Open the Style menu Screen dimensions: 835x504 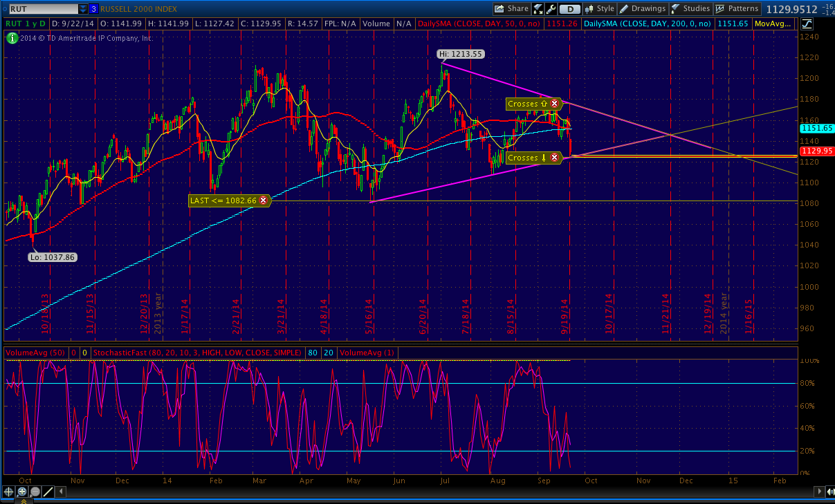(x=599, y=9)
